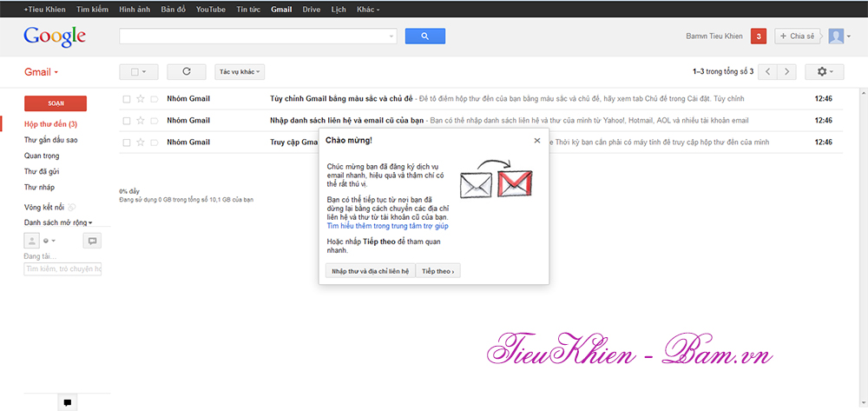
Task: Open the Khác menu in top bar
Action: pos(368,10)
